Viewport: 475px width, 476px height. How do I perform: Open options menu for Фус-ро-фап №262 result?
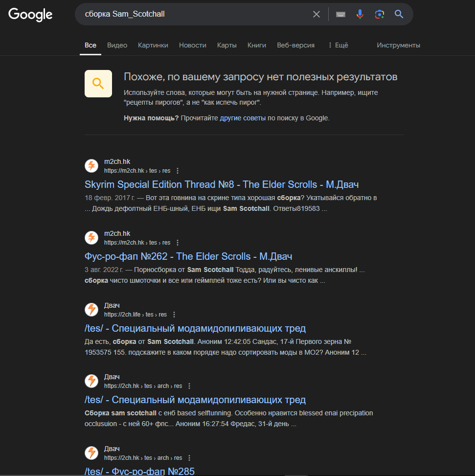coord(178,243)
